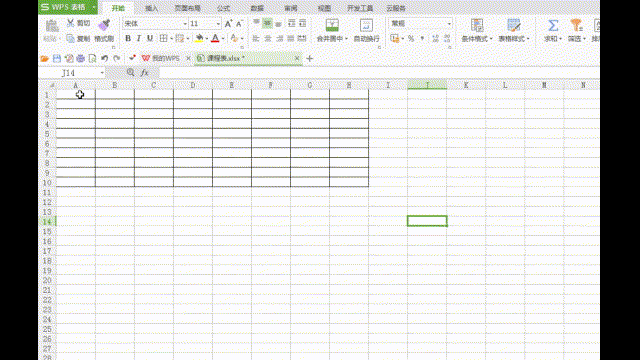Save with the floppy disk icon
Viewport: 640px width, 360px height.
57,59
